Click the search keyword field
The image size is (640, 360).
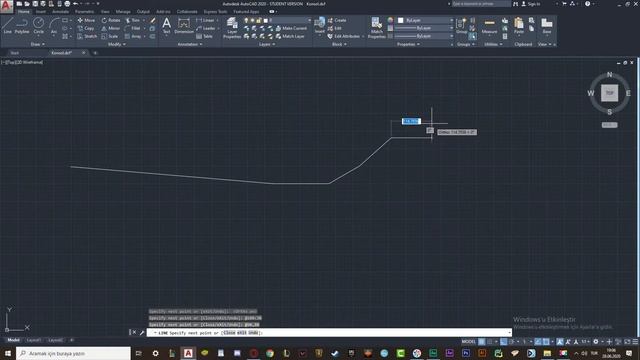[x=481, y=4]
